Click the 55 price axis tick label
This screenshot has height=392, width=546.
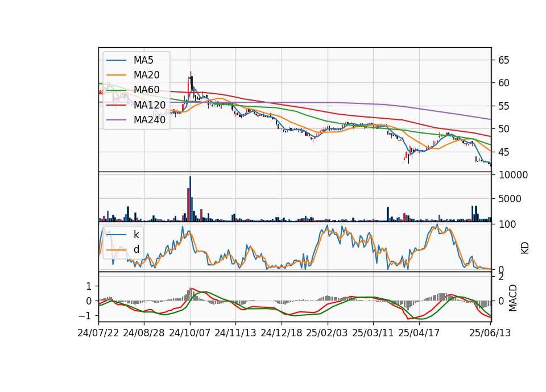coord(504,106)
